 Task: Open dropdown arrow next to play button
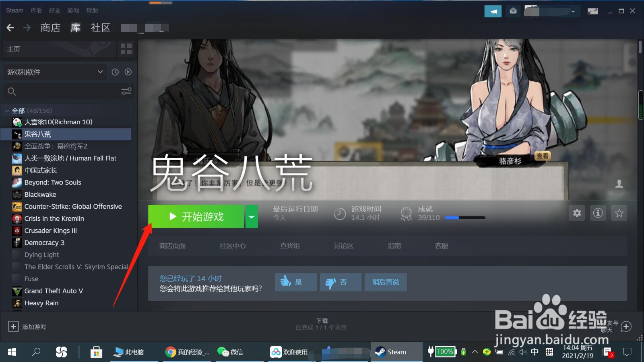(x=252, y=216)
